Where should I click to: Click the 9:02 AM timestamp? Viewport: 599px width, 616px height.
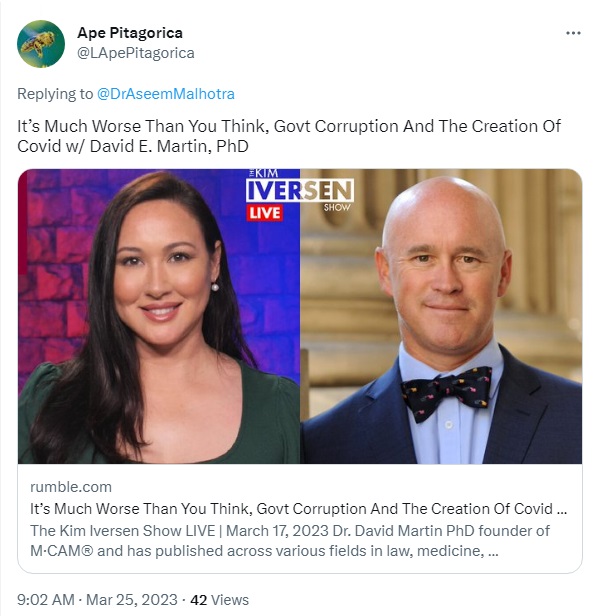[46, 600]
